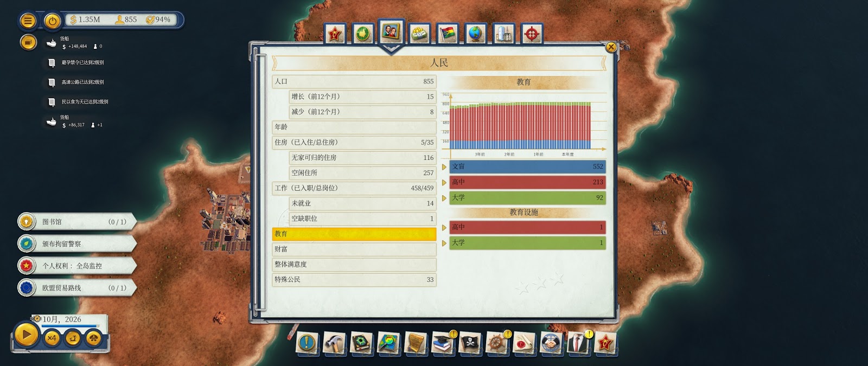The image size is (868, 366).
Task: Open the red star overview tab
Action: click(335, 34)
